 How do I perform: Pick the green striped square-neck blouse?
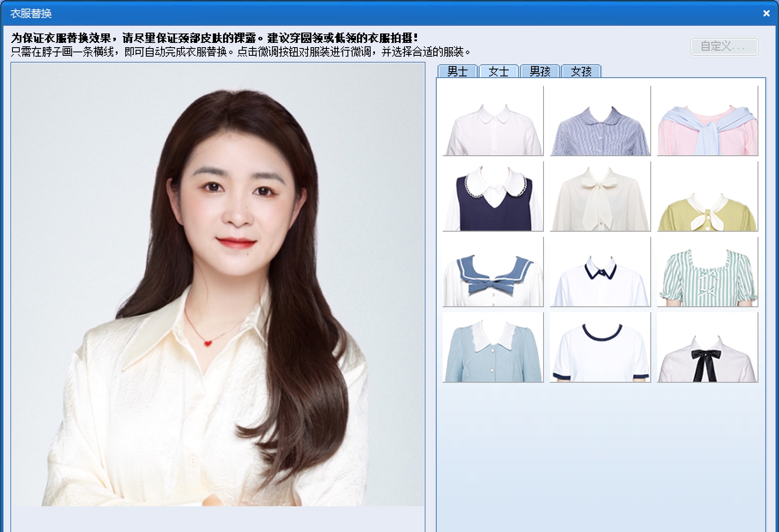(707, 272)
